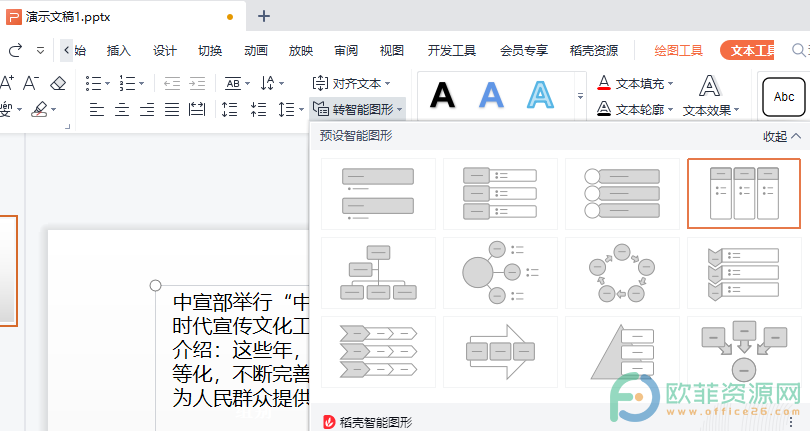Open the AB character spacing option
Image resolution: width=810 pixels, height=431 pixels.
(x=233, y=83)
